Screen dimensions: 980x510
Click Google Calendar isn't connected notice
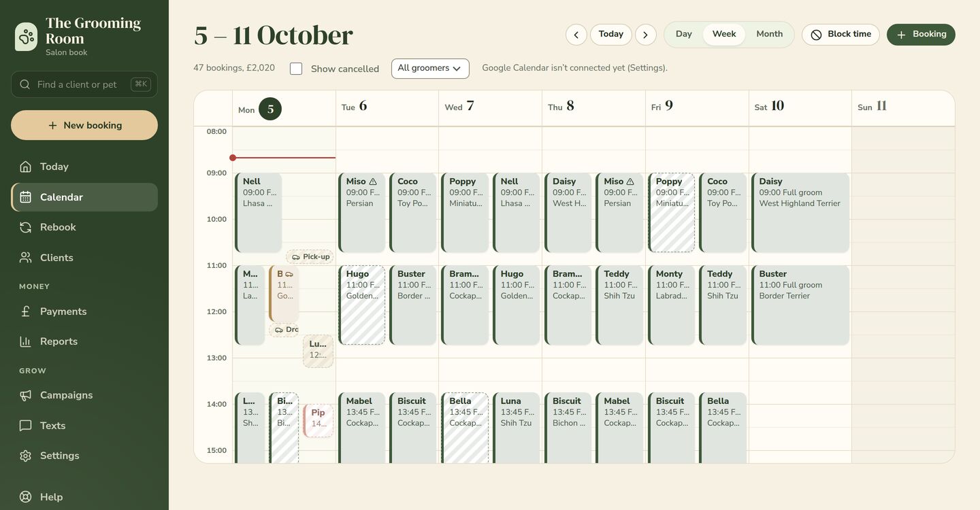pyautogui.click(x=574, y=68)
